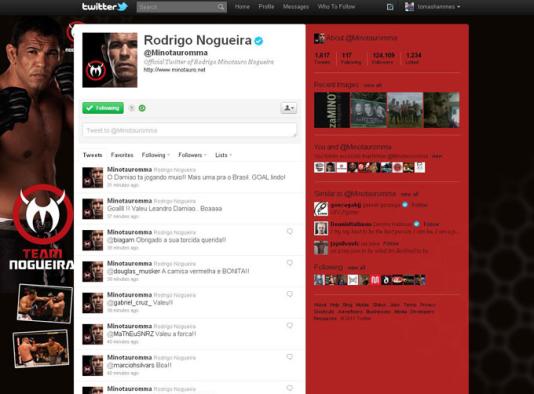Toggle mobile notifications icon beside Following
This screenshot has height=394, width=534.
coord(132,108)
